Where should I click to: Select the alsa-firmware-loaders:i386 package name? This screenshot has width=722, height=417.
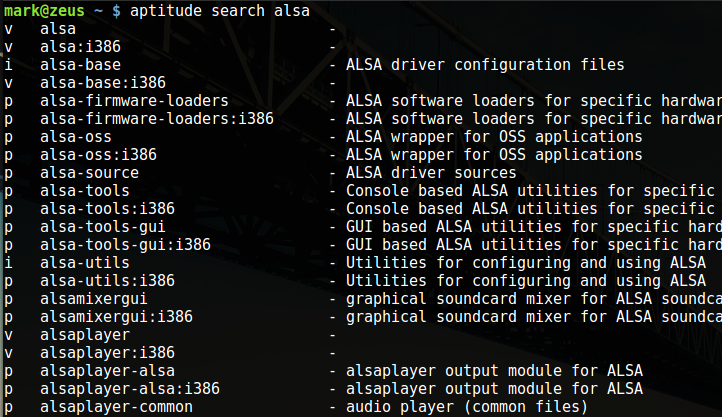point(157,119)
